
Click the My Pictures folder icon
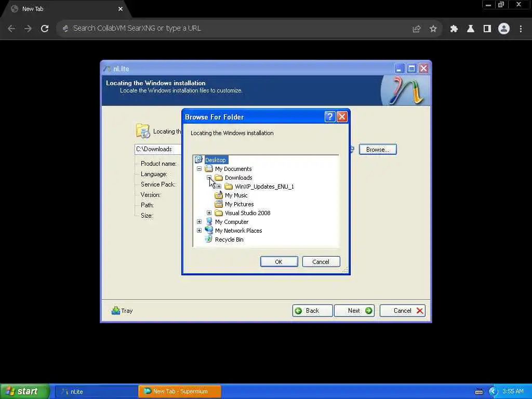click(x=219, y=204)
